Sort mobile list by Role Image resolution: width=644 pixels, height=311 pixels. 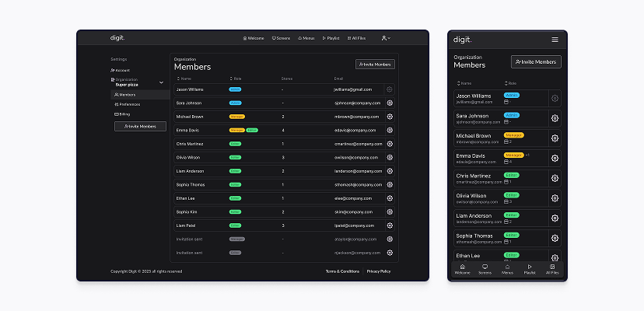pos(510,83)
